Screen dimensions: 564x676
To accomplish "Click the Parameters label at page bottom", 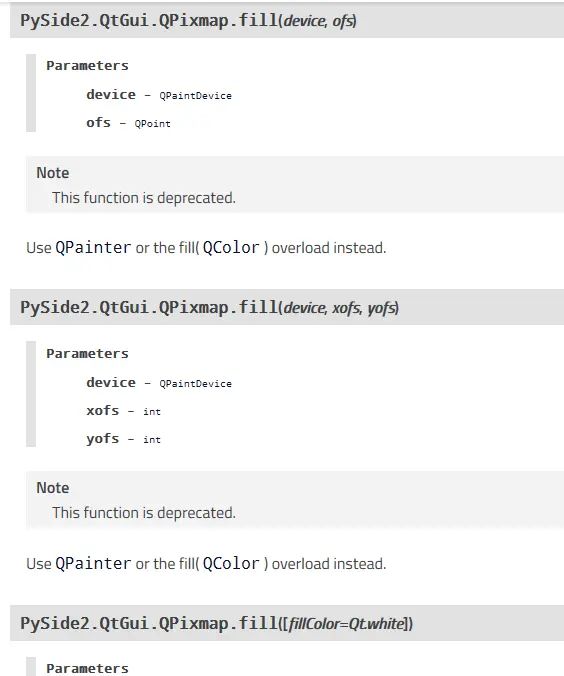I will pyautogui.click(x=88, y=668).
